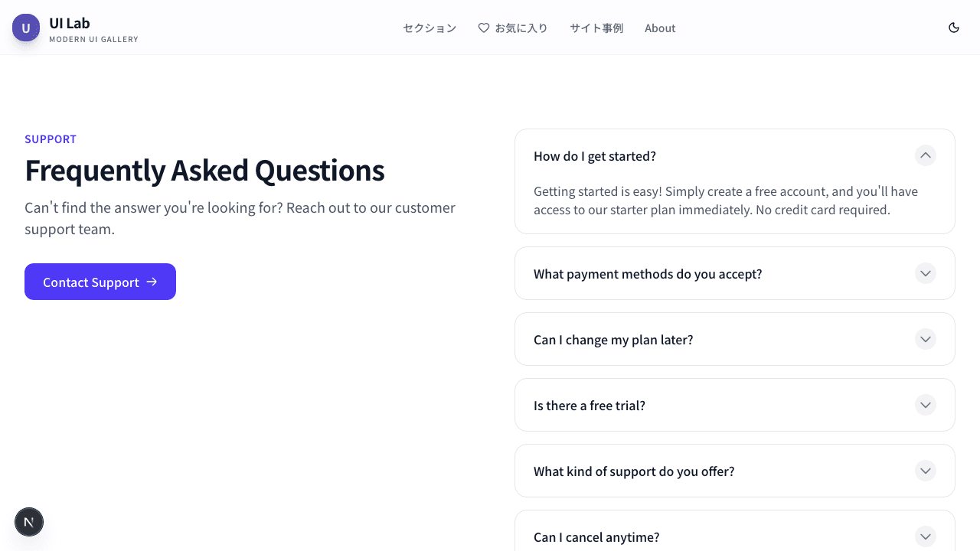Click the お気に入り favorites label
The height and width of the screenshot is (551, 980).
point(521,28)
